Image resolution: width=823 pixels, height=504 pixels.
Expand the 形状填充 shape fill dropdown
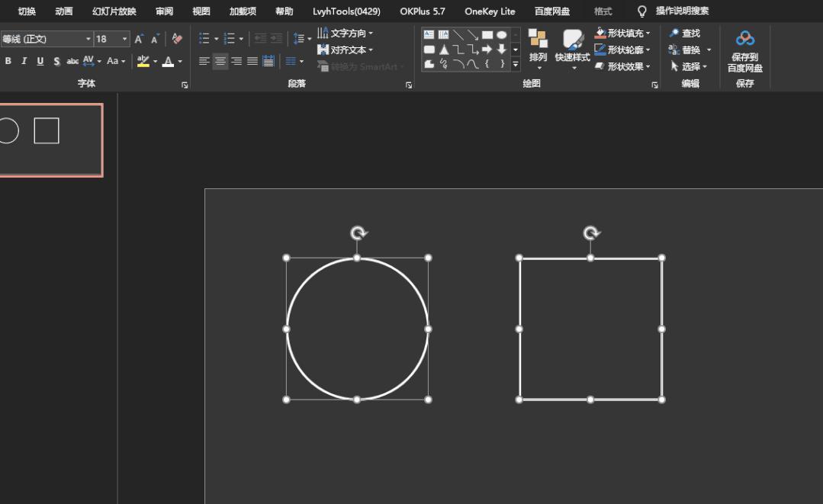coord(648,34)
